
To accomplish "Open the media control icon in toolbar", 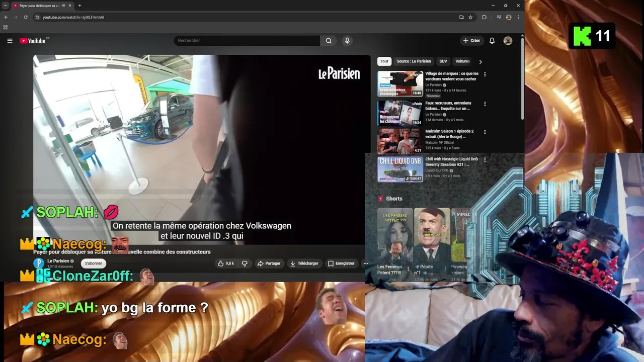I will [499, 17].
